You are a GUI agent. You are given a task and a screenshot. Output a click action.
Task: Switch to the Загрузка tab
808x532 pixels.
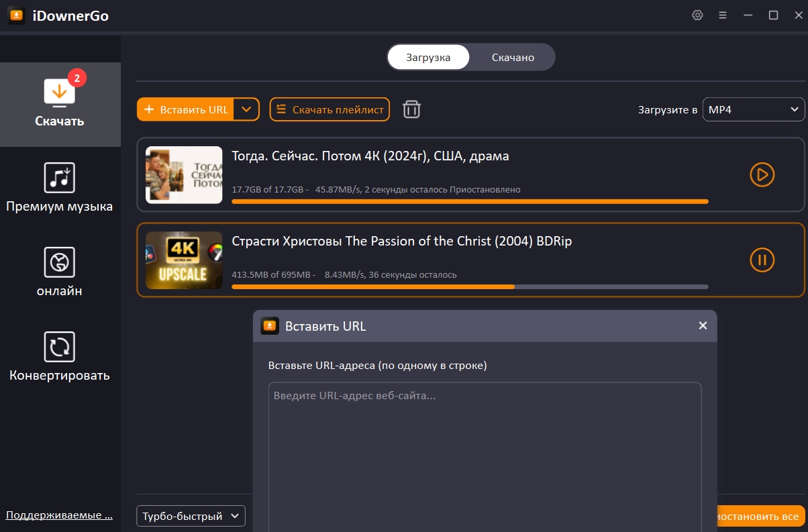coord(428,57)
